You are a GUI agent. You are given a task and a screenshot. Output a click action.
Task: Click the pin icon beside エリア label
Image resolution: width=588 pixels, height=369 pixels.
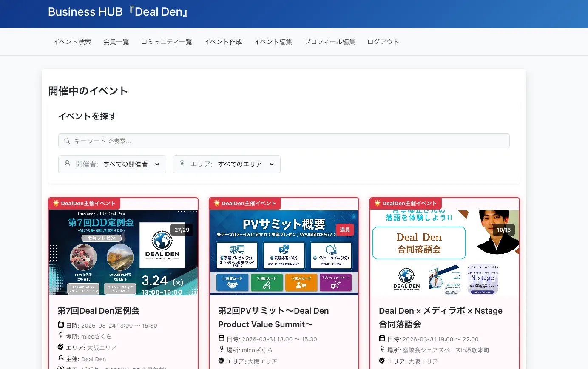tap(182, 163)
